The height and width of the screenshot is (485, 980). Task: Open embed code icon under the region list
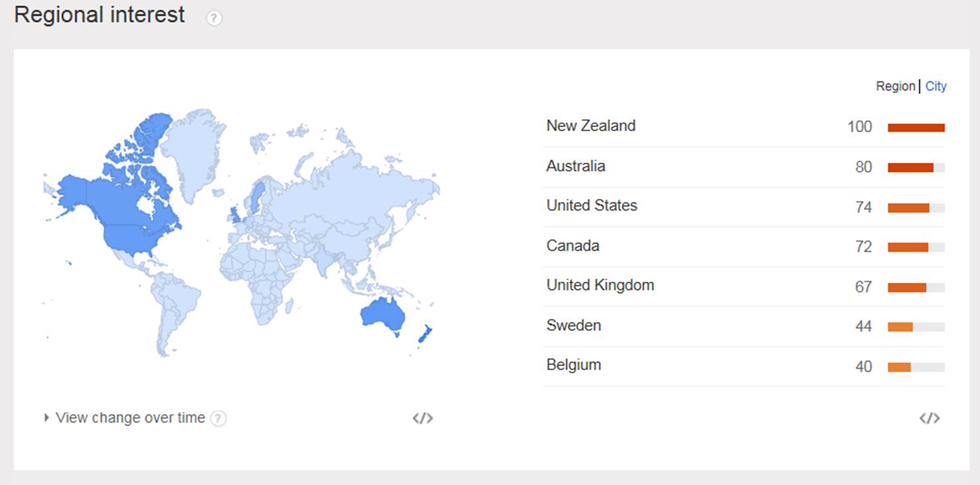(930, 418)
